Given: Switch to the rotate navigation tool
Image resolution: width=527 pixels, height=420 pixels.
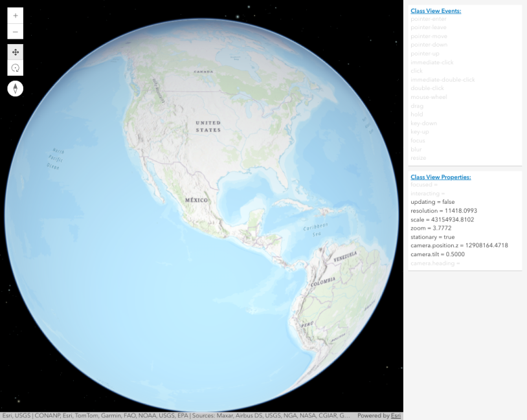Looking at the screenshot, I should coord(16,68).
